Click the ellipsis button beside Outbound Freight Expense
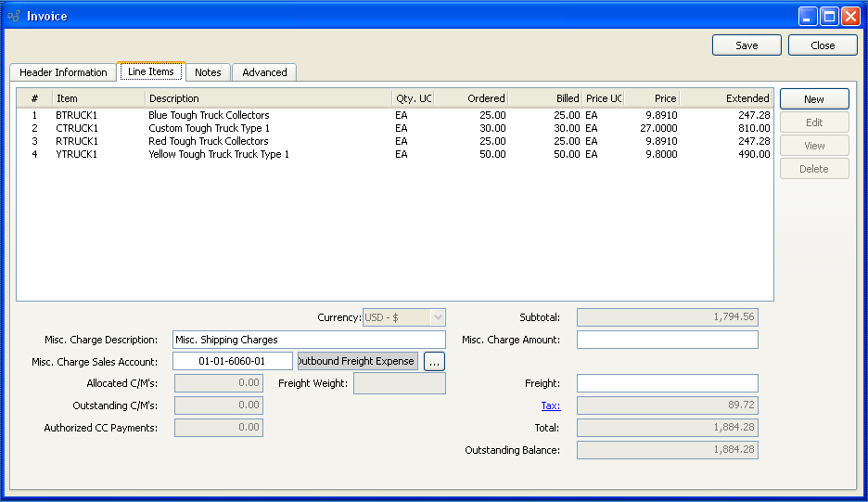 (x=434, y=362)
